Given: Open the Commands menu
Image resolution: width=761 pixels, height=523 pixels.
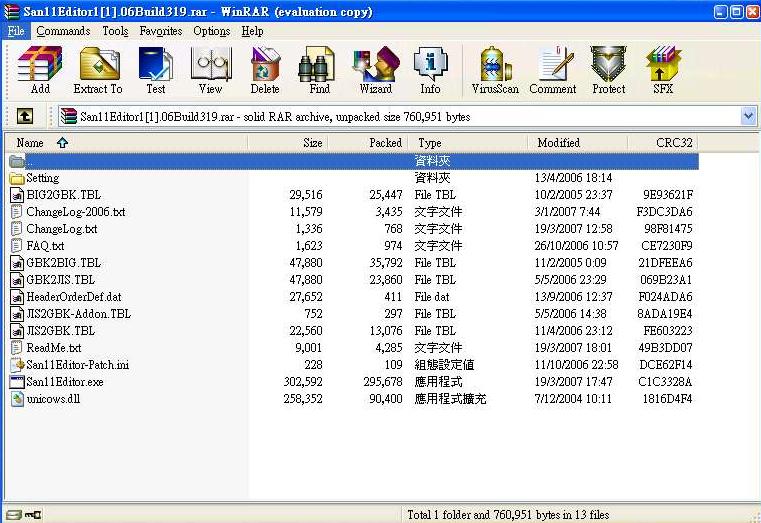Looking at the screenshot, I should pyautogui.click(x=63, y=31).
